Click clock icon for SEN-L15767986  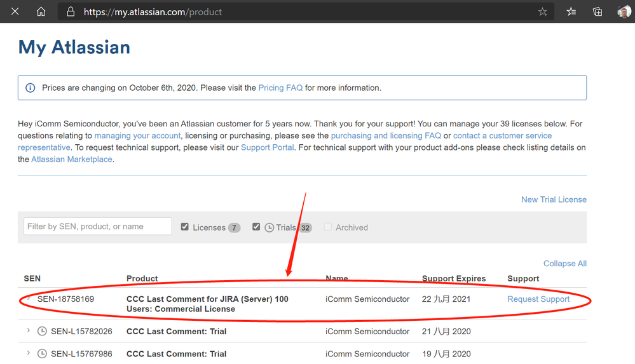pos(42,354)
